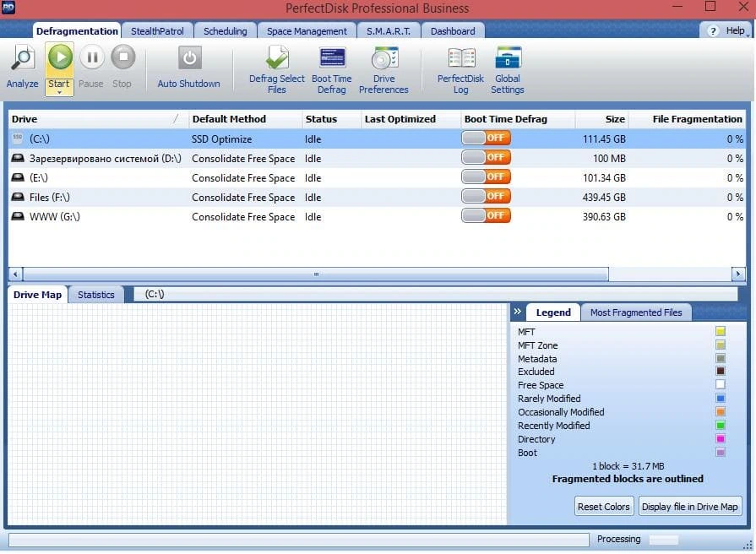756x554 pixels.
Task: Toggle Boot Time Defrag for WWW (G:\)
Action: (486, 215)
